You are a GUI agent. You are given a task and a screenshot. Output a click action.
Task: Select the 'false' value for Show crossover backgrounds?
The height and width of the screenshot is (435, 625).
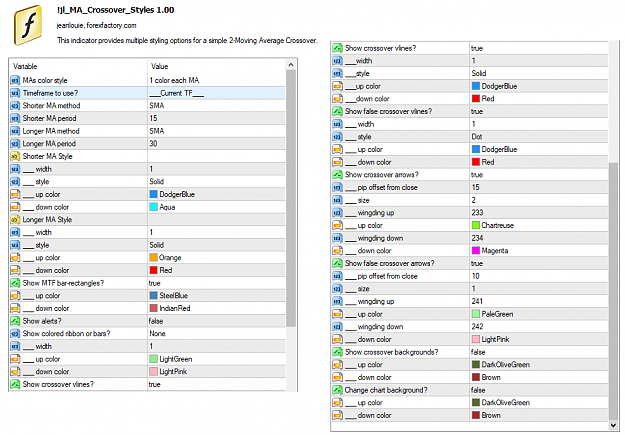tap(478, 352)
